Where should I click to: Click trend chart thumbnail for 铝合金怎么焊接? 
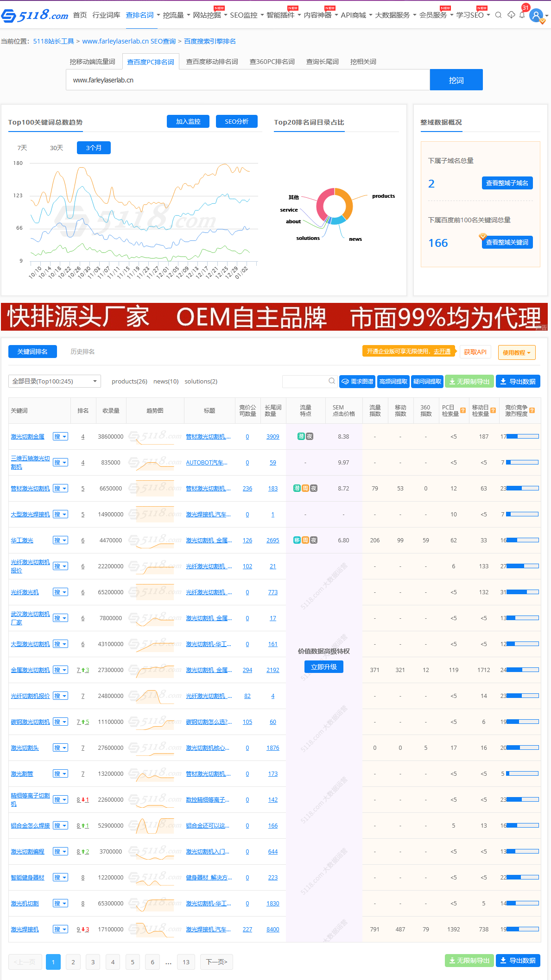[155, 826]
